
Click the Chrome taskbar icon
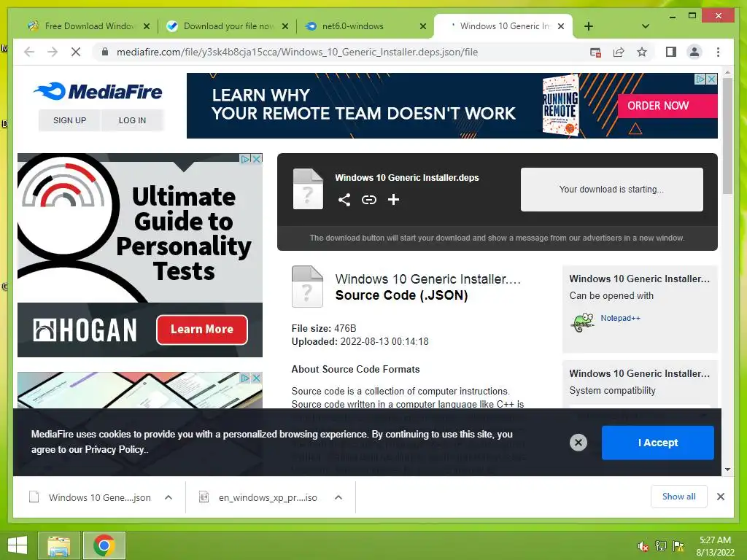tap(104, 545)
